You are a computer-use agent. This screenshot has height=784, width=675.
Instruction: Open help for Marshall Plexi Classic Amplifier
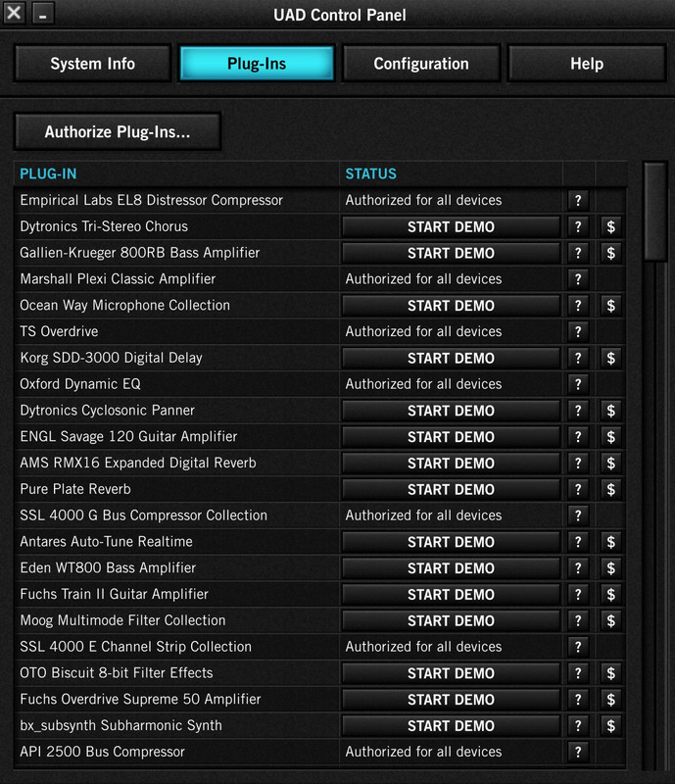[x=578, y=279]
